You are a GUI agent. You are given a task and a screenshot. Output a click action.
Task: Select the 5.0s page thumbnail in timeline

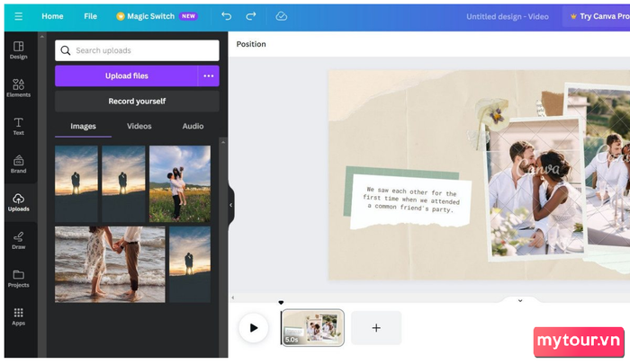coord(312,328)
